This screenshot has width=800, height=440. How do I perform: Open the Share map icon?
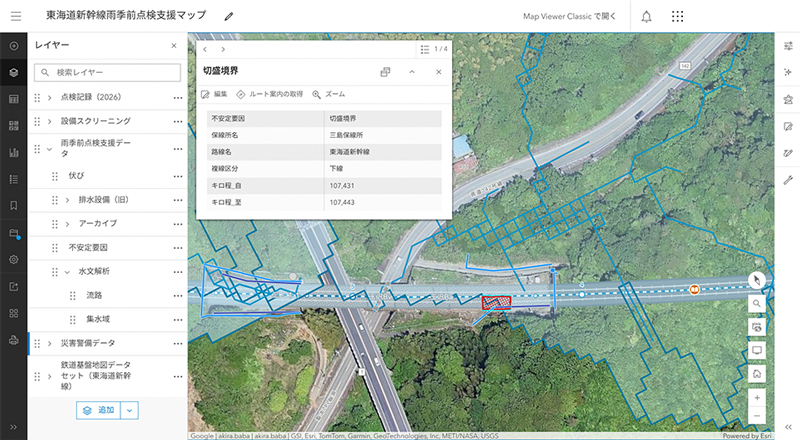[x=14, y=286]
